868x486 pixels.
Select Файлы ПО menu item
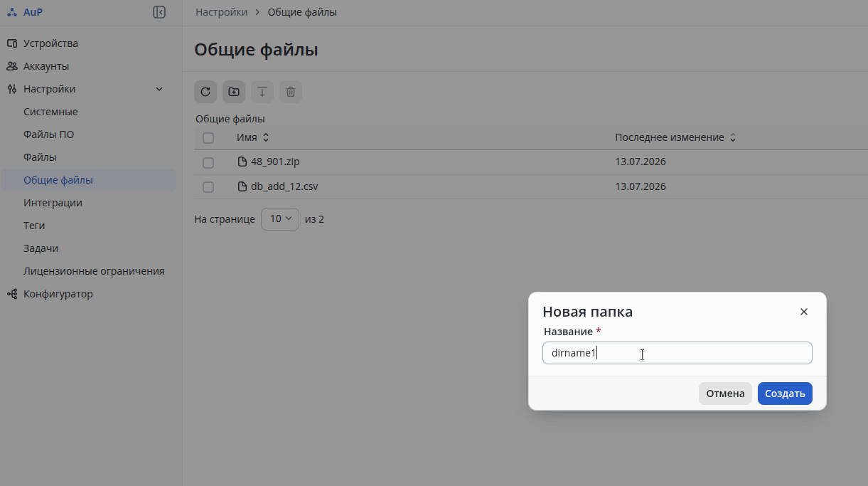48,134
